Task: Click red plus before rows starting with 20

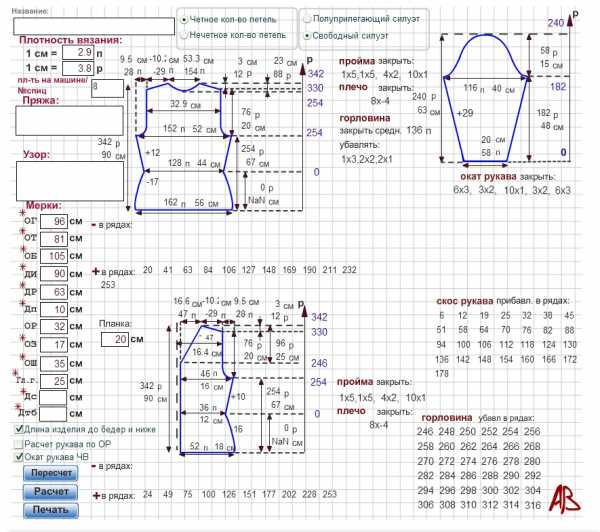Action: 96,270
